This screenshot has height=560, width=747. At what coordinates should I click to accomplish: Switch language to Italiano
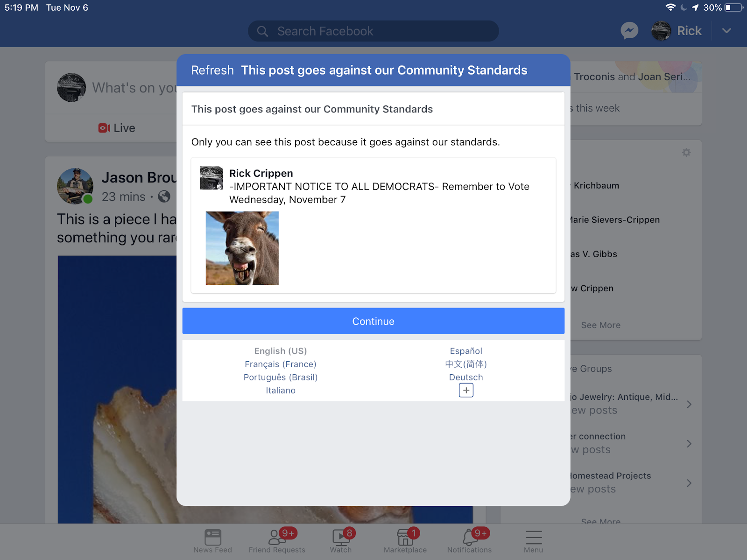tap(281, 390)
